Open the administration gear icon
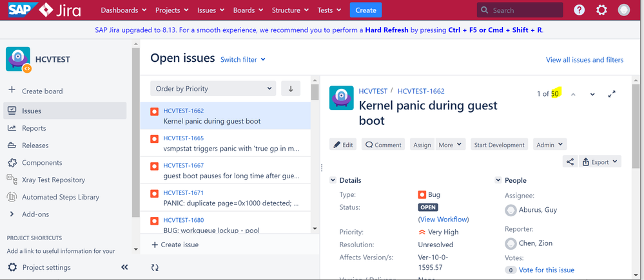The image size is (644, 280). pyautogui.click(x=601, y=10)
